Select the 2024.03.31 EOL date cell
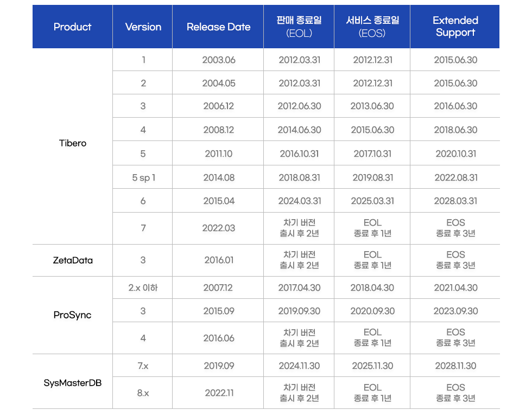This screenshot has height=416, width=532. pyautogui.click(x=300, y=201)
